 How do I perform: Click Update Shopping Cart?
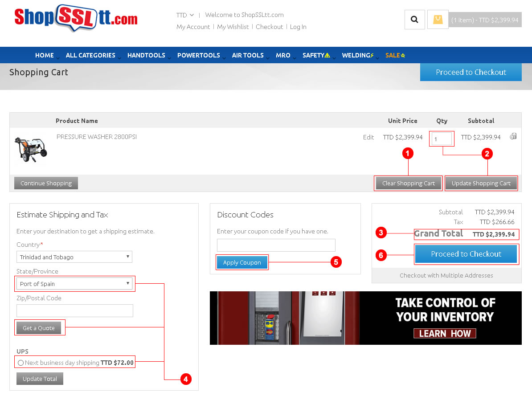(481, 183)
